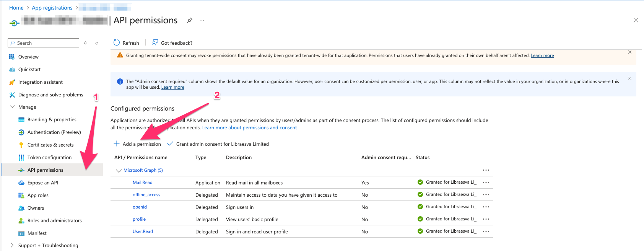This screenshot has height=251, width=644.
Task: Click 'View users' basic profile' description
Action: point(252,219)
